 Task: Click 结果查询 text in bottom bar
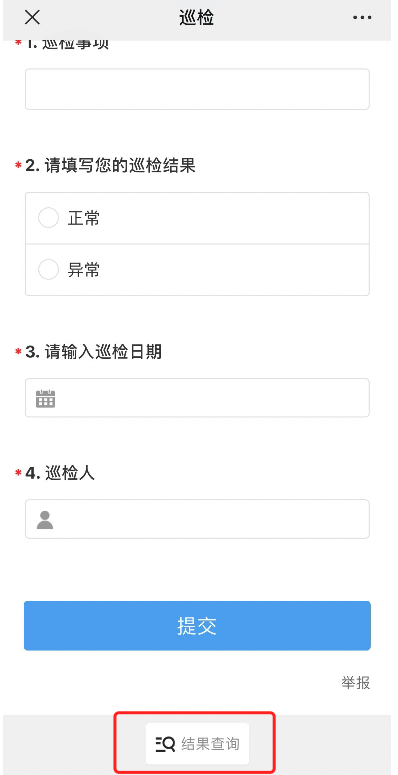[211, 744]
